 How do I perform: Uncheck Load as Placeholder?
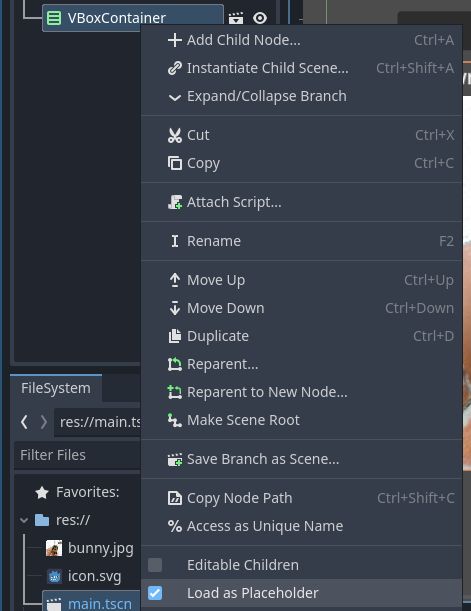point(155,593)
